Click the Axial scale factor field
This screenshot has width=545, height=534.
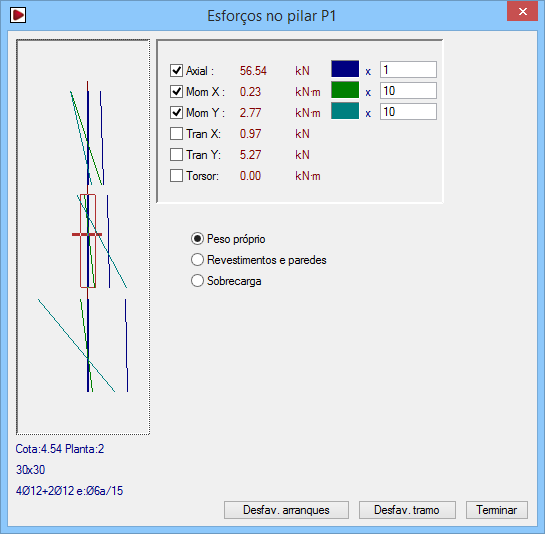pyautogui.click(x=408, y=70)
